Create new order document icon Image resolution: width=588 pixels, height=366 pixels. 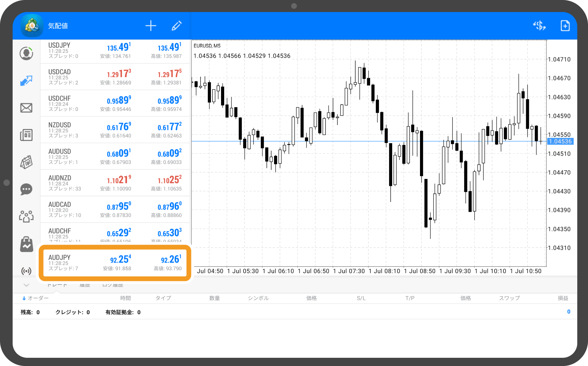(565, 26)
